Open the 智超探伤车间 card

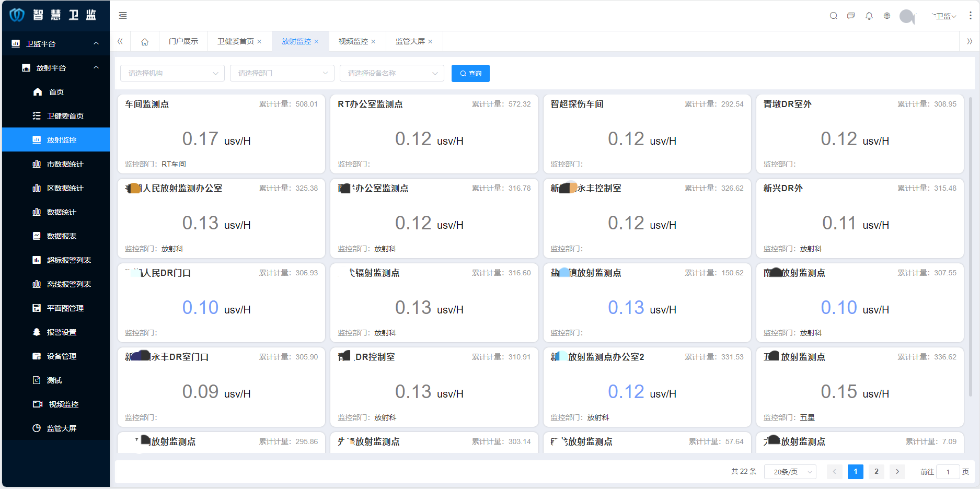(647, 134)
